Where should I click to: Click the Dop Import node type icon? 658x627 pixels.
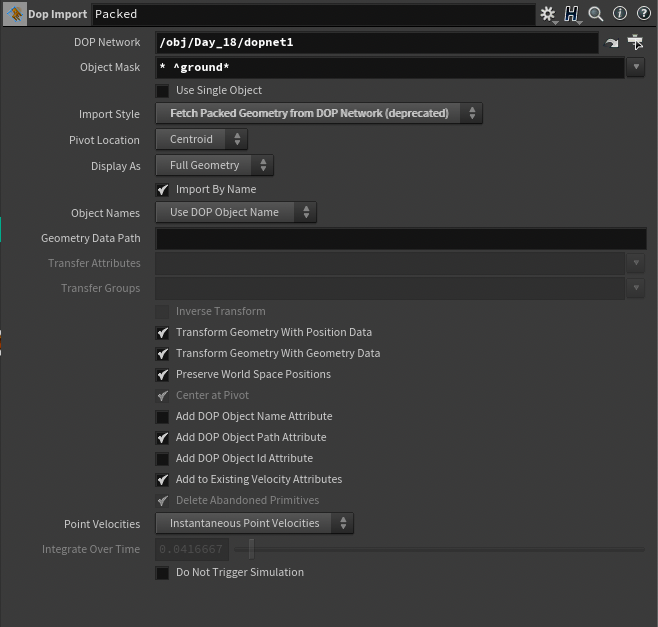[x=15, y=14]
